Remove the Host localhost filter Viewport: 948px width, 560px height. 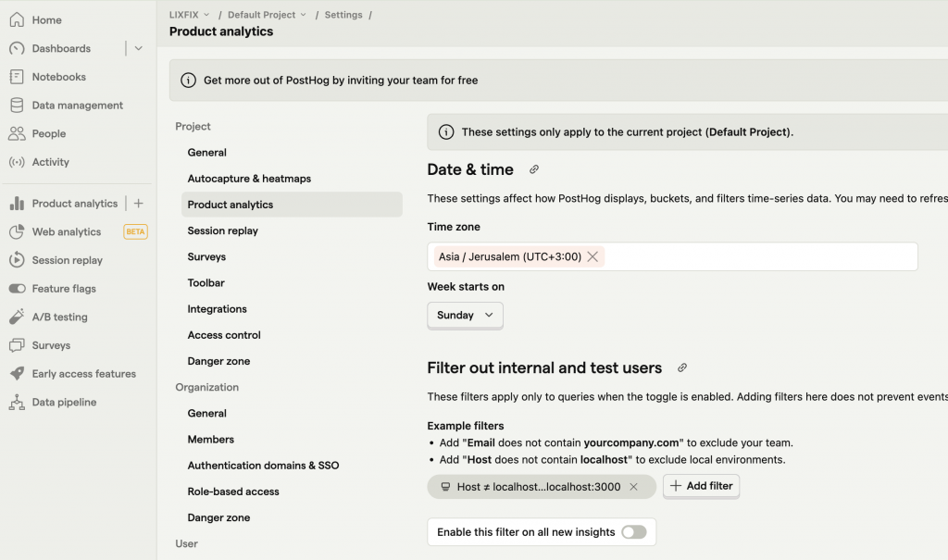[633, 487]
